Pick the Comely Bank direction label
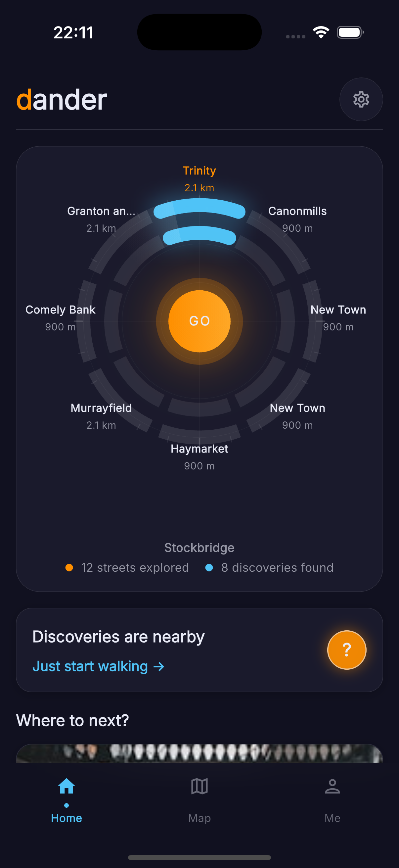 (60, 310)
